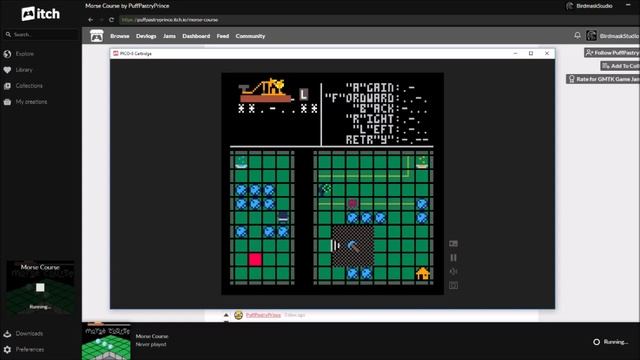Click the "3 days ago" comment timestamp
Viewport: 640px width, 360px height.
click(295, 315)
